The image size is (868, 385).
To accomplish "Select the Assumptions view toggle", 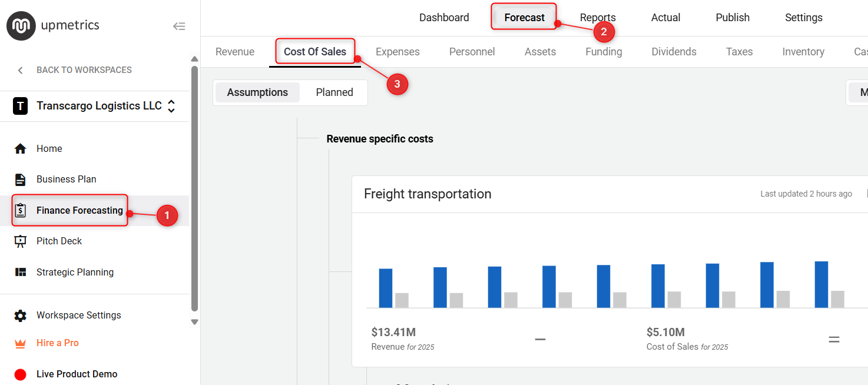I will (x=257, y=92).
